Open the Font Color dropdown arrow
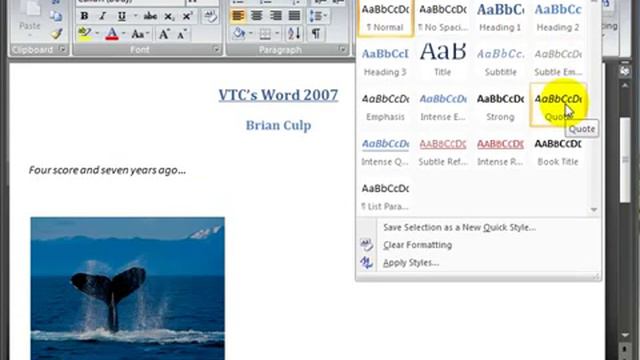 tap(124, 34)
